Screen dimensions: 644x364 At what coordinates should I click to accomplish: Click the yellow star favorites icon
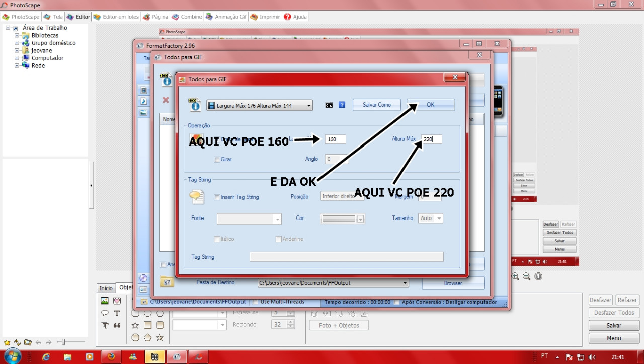(x=7, y=342)
